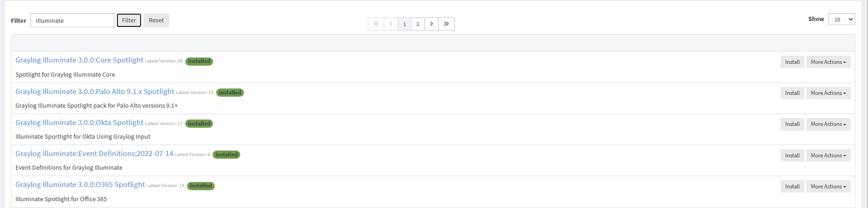Install the Core Spotlight content pack
Screen dimensions: 868x208
pyautogui.click(x=792, y=62)
